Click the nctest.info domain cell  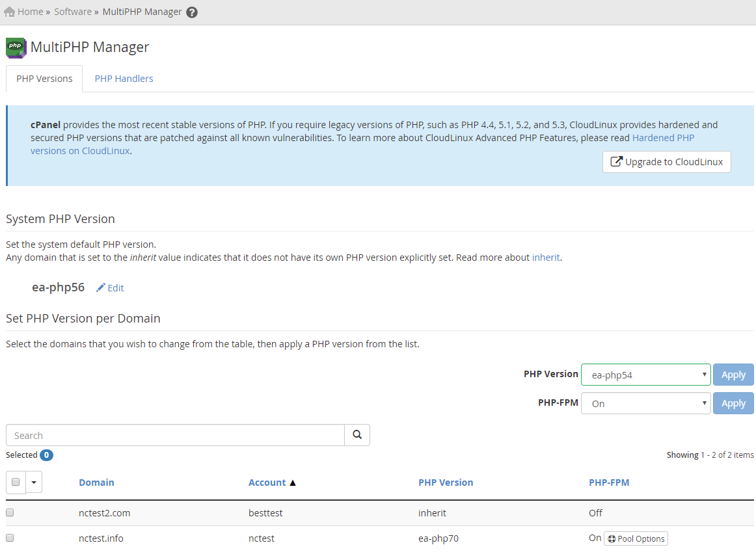pos(101,538)
